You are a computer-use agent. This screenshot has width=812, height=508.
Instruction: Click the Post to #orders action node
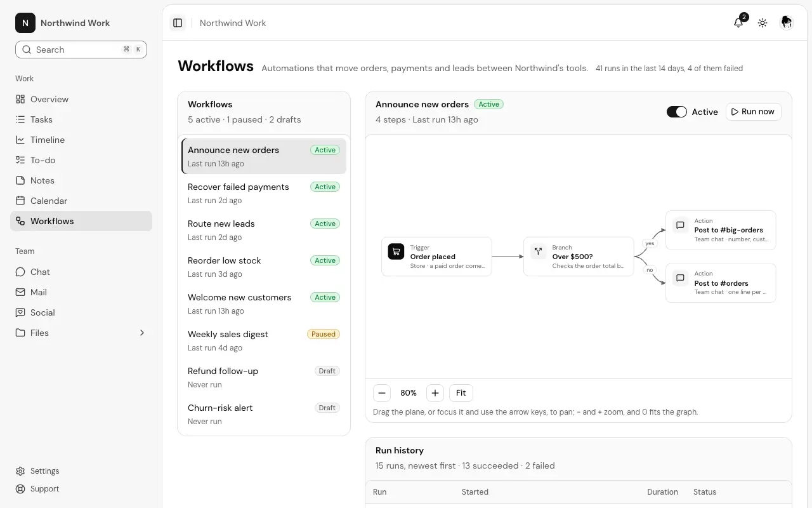coord(721,283)
